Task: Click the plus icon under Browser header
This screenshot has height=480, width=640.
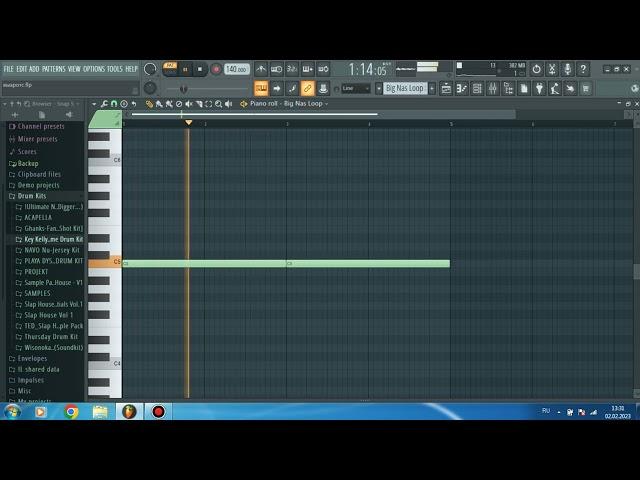Action: (x=15, y=115)
